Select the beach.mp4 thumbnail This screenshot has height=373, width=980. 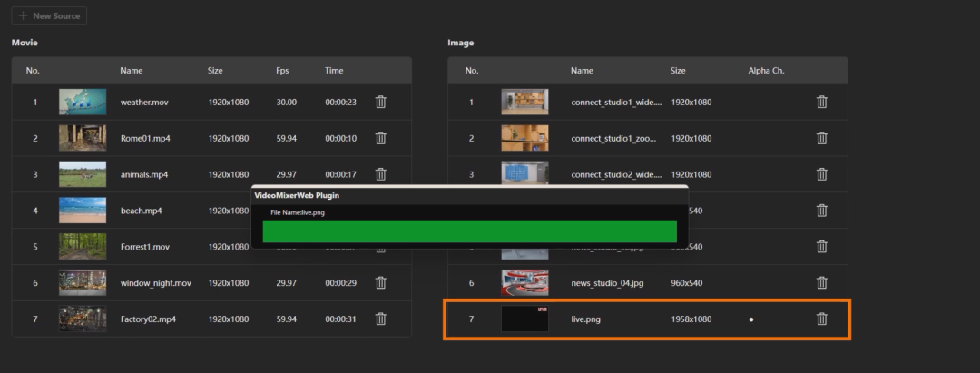click(83, 211)
